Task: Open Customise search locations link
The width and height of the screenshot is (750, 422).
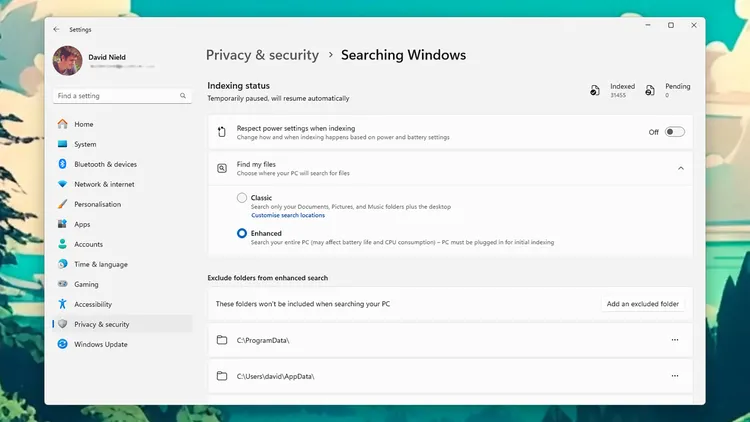Action: tap(287, 215)
